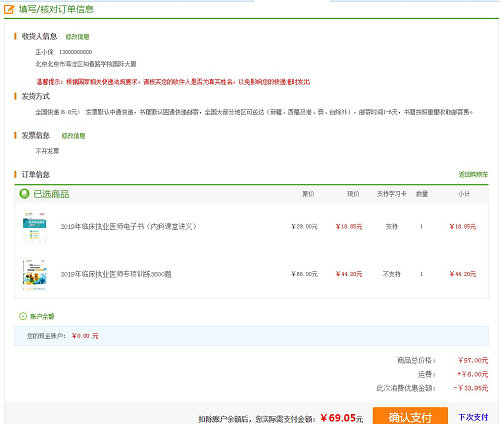Click 修改信息 link beside 收货人信息
Viewport: 500px width, 424px height.
click(x=77, y=37)
